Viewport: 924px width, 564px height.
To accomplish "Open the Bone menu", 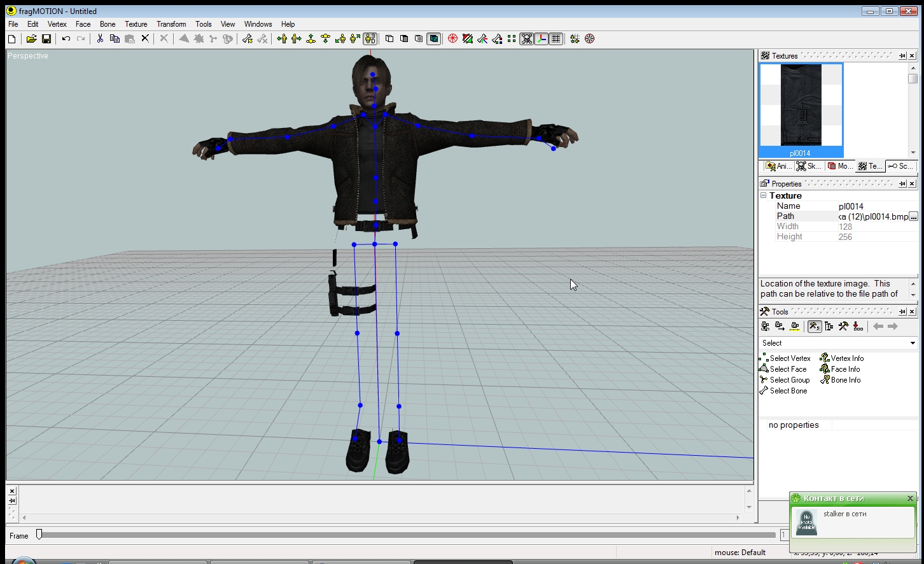I will pyautogui.click(x=108, y=24).
